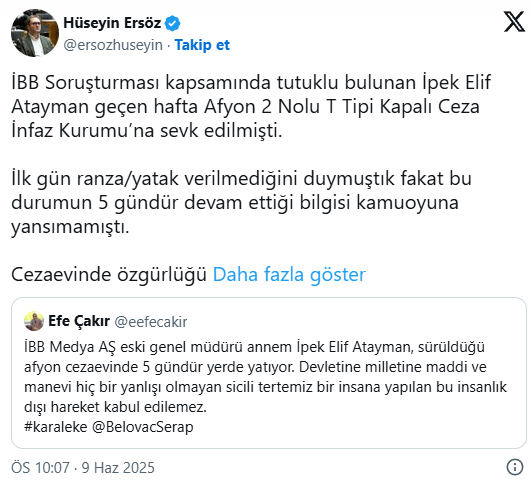Image resolution: width=531 pixels, height=485 pixels.
Task: Open the Hüseyin Ersöz display name
Action: [112, 23]
